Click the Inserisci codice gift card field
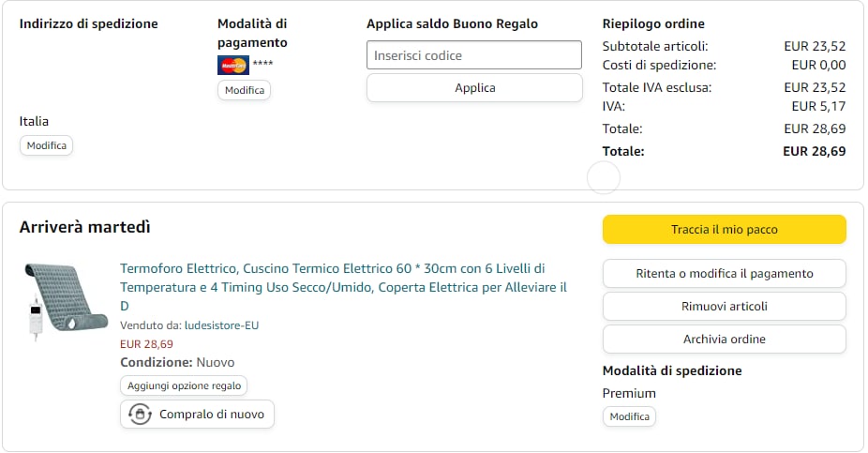868x453 pixels. coord(473,55)
